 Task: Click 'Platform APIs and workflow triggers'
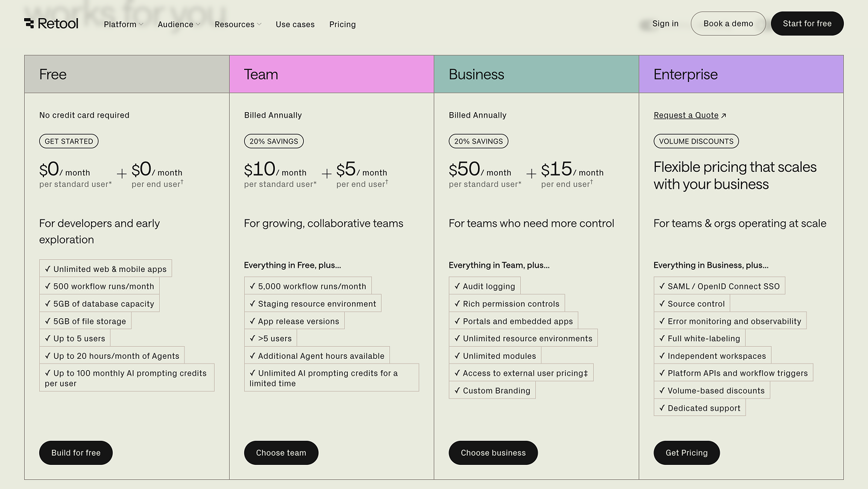pos(734,373)
